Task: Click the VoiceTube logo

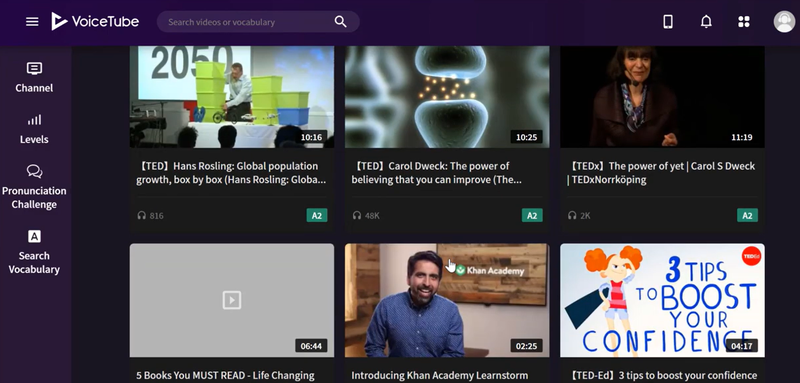Action: (95, 21)
